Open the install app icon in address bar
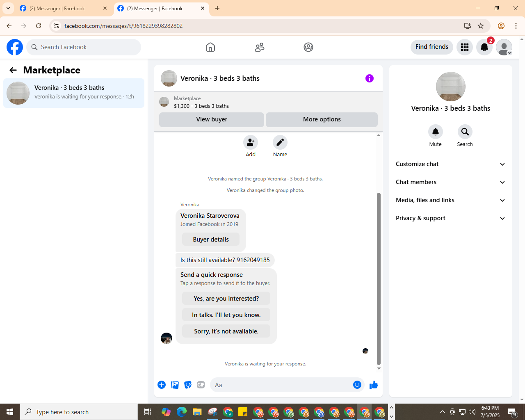 click(x=468, y=26)
